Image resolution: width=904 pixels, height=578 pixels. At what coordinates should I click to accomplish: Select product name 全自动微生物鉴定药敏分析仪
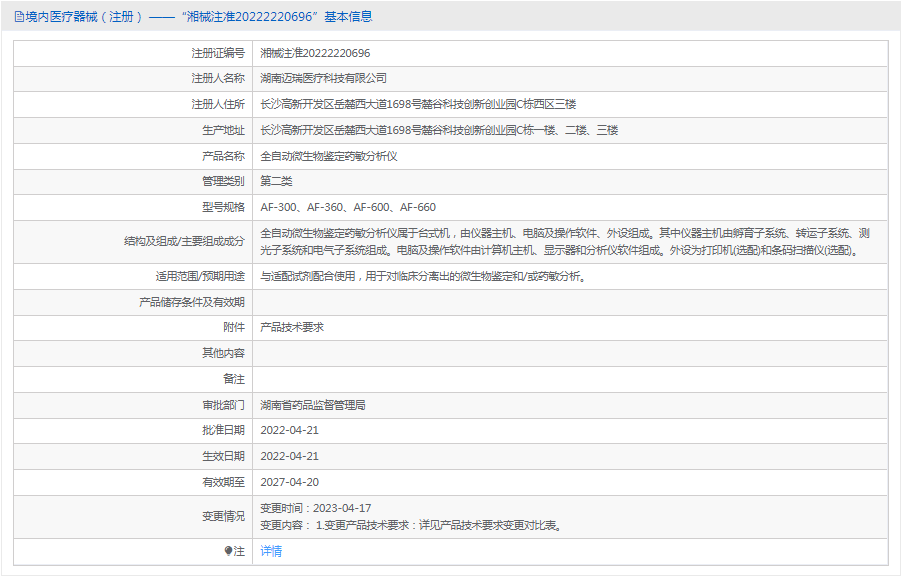coord(329,156)
